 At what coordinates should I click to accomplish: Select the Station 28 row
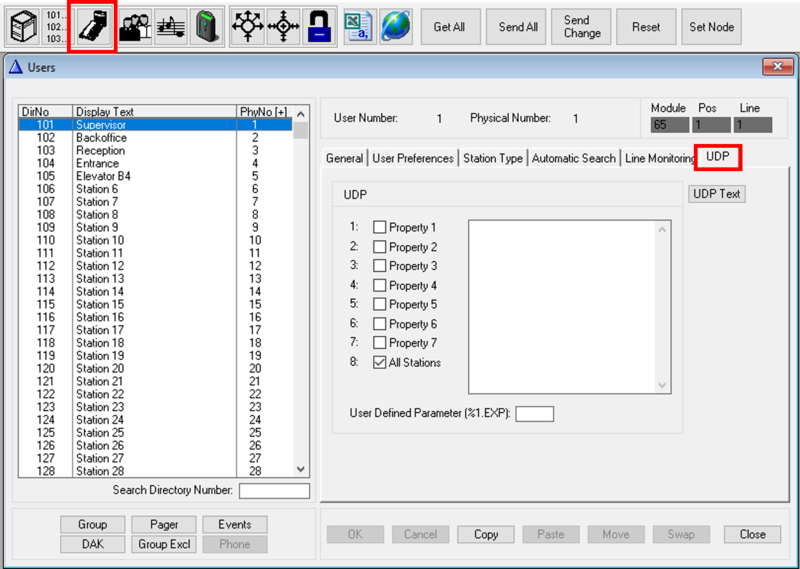pyautogui.click(x=155, y=471)
